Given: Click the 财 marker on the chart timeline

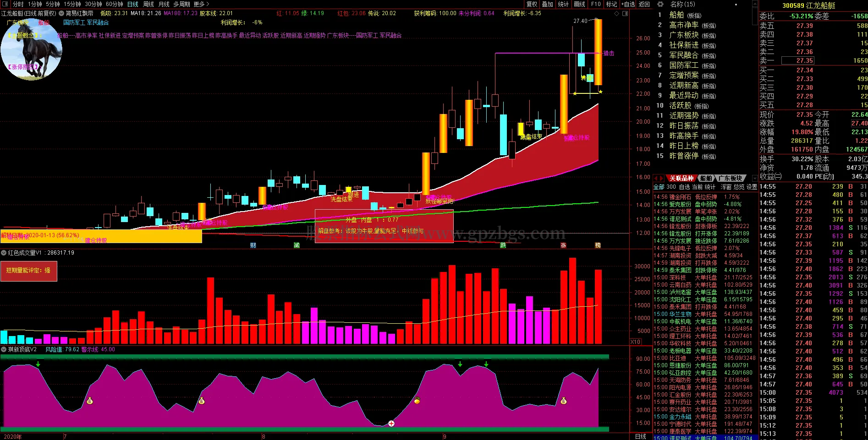Looking at the screenshot, I should coord(253,245).
